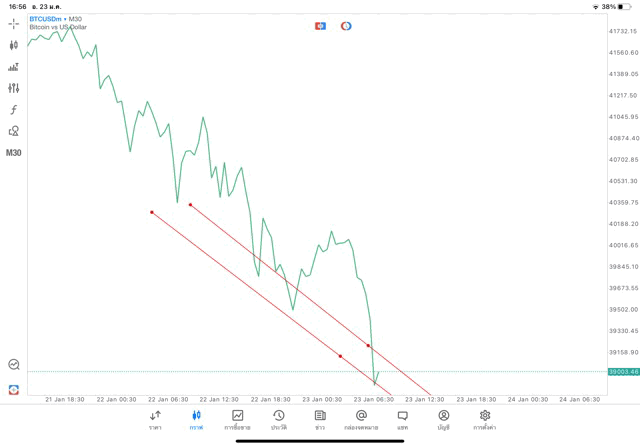Tap the red-blue trade panel icon

tap(320, 26)
